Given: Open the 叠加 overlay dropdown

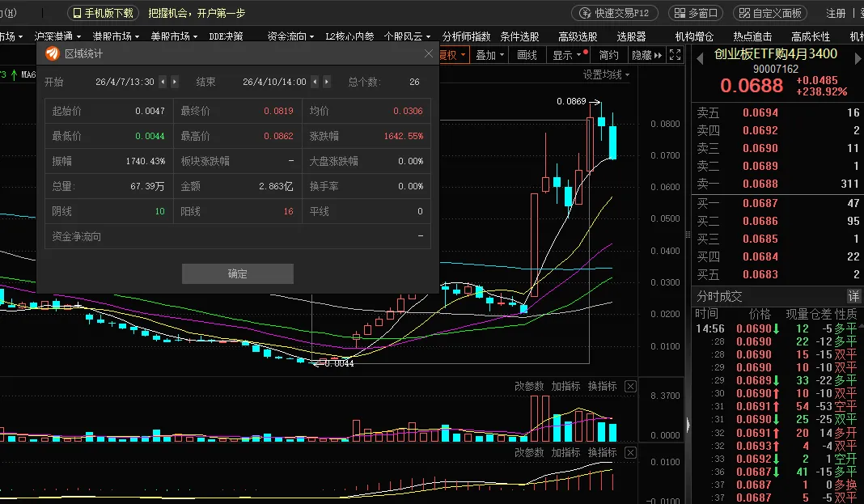Looking at the screenshot, I should click(490, 55).
